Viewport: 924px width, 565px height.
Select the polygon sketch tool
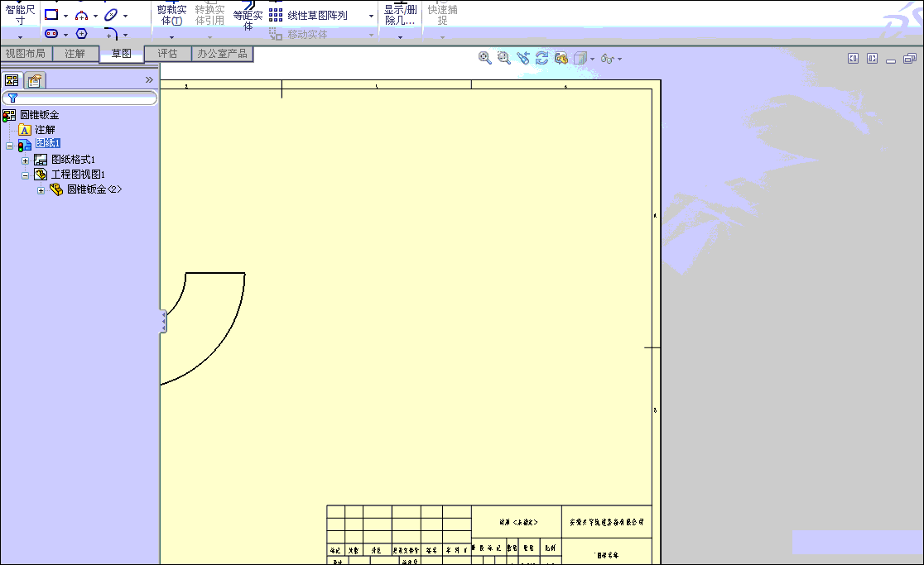(x=82, y=34)
